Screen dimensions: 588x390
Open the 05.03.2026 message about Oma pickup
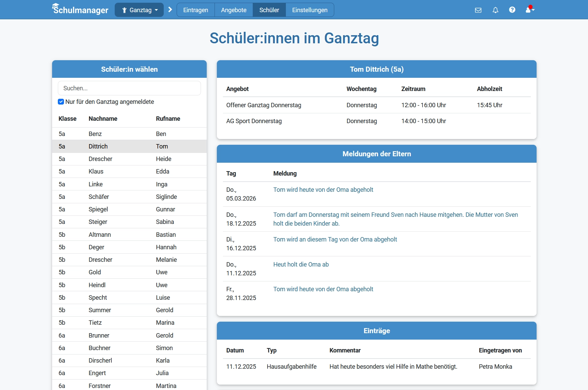(x=323, y=190)
